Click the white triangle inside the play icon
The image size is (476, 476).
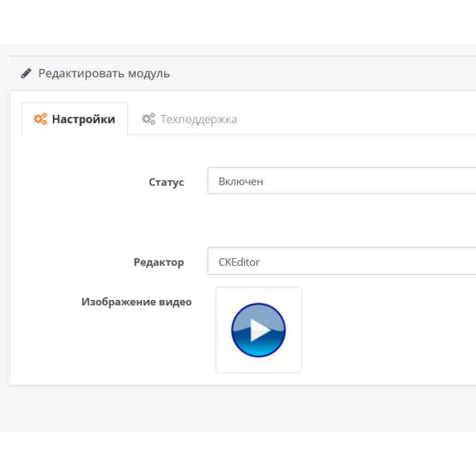[x=259, y=330]
